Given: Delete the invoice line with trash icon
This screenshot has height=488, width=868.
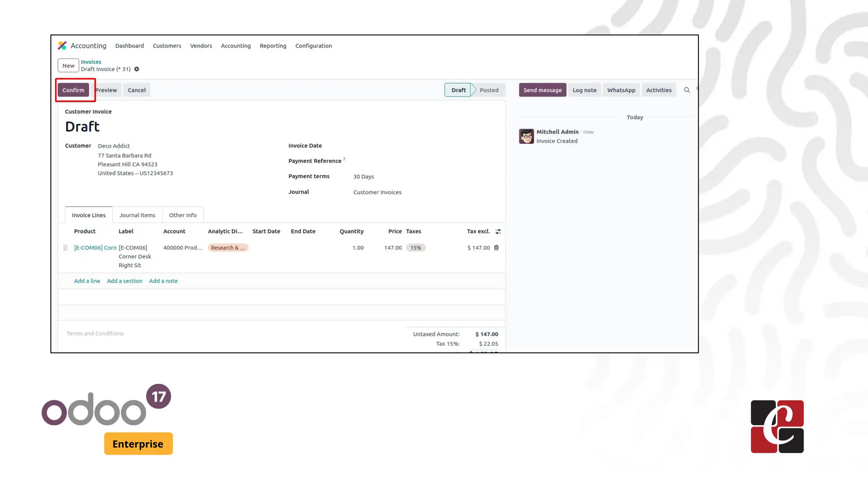Looking at the screenshot, I should [496, 248].
